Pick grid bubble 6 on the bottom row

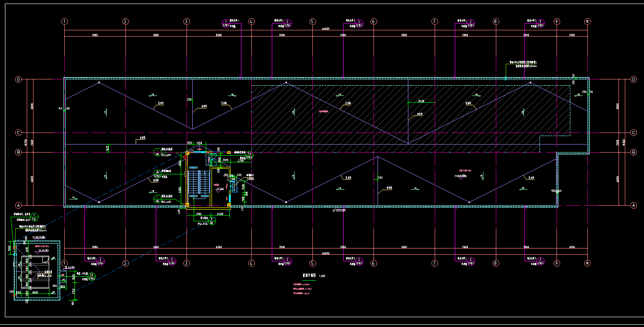pos(373,263)
